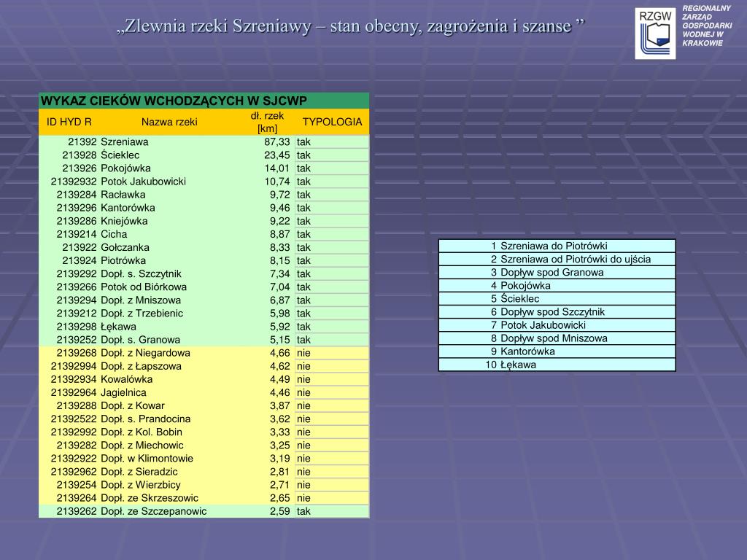This screenshot has width=747, height=560.
Task: Select Potok od Biórkowa
Action: [144, 287]
